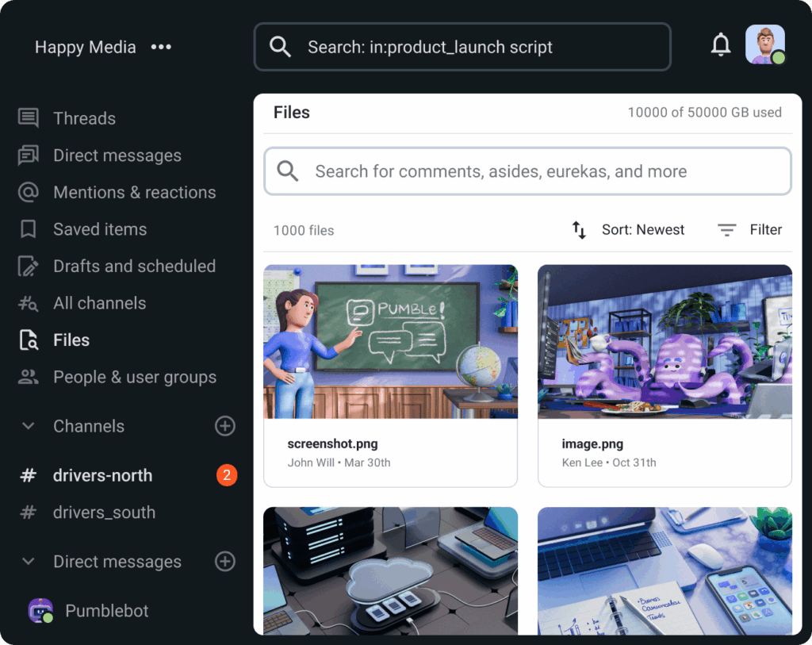
Task: Click the magnifier icon in top search bar
Action: pyautogui.click(x=280, y=47)
